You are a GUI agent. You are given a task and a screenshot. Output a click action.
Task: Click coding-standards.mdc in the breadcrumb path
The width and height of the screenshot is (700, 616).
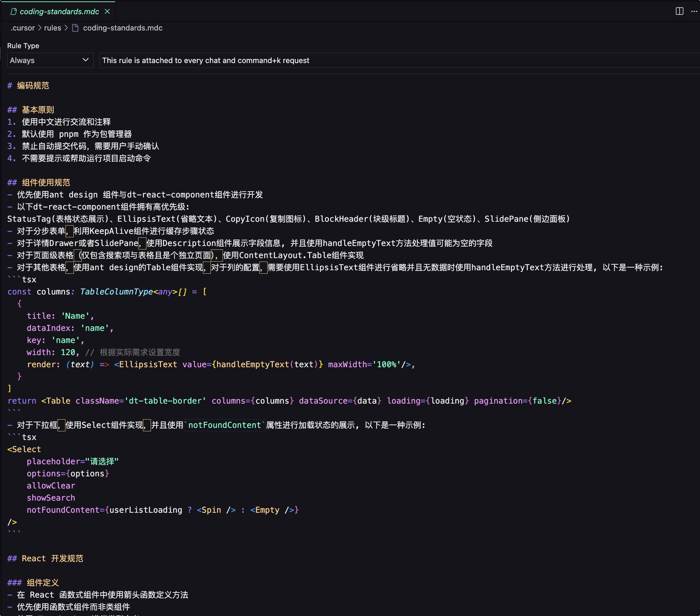[123, 28]
